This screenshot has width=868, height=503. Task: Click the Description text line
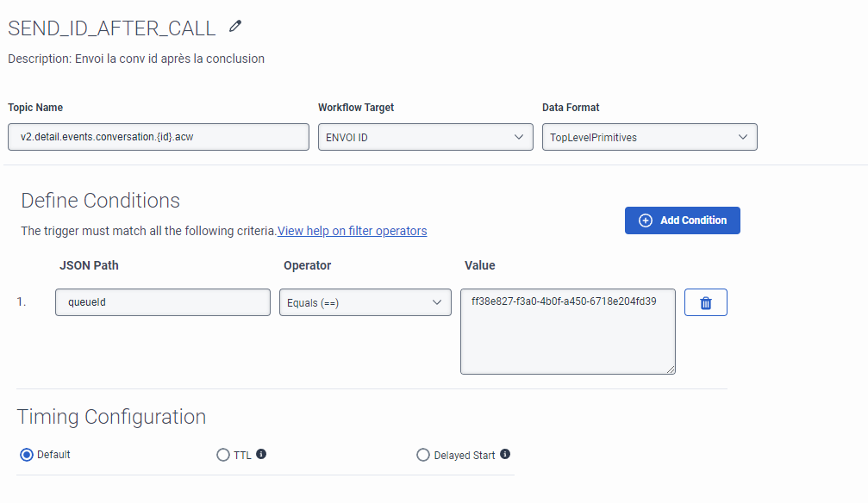(x=136, y=59)
